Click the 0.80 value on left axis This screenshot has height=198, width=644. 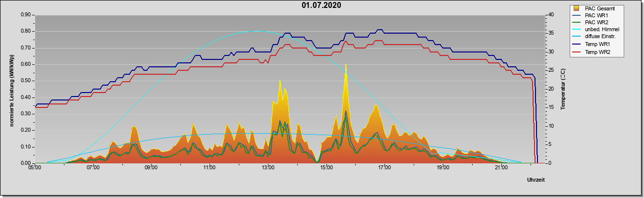pyautogui.click(x=26, y=31)
